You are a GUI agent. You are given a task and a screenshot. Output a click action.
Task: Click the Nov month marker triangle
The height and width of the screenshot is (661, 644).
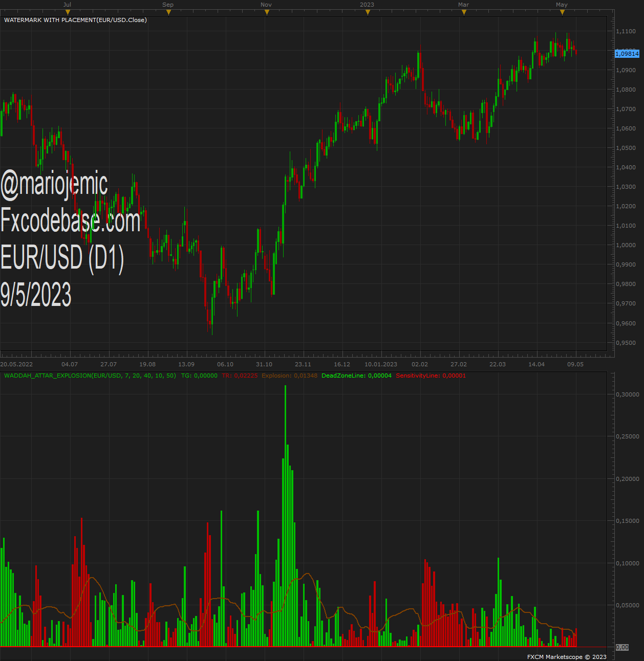click(267, 12)
